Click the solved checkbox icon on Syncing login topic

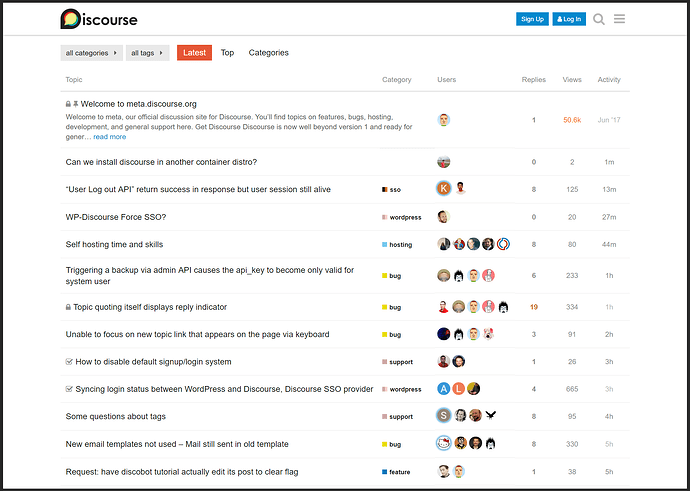69,389
